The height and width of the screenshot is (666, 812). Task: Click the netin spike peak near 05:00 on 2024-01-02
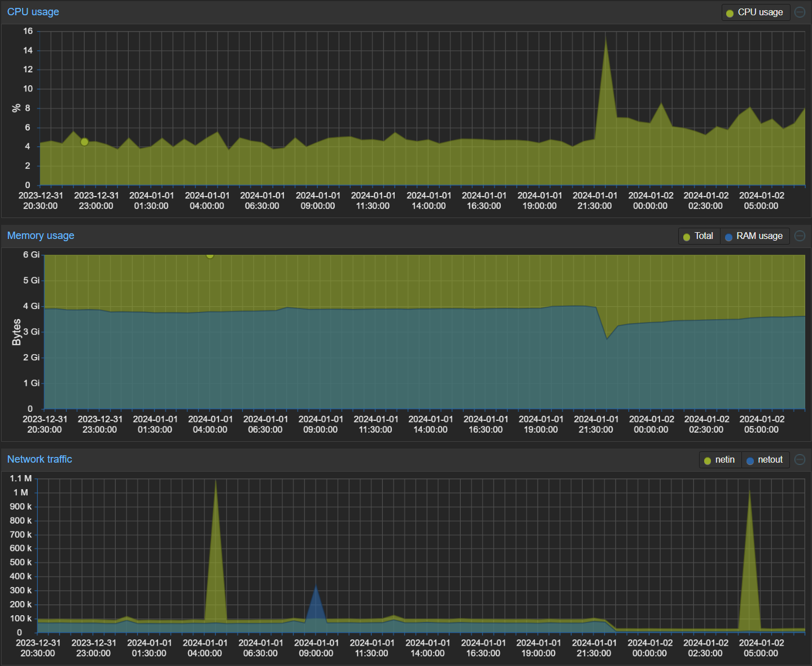click(749, 491)
